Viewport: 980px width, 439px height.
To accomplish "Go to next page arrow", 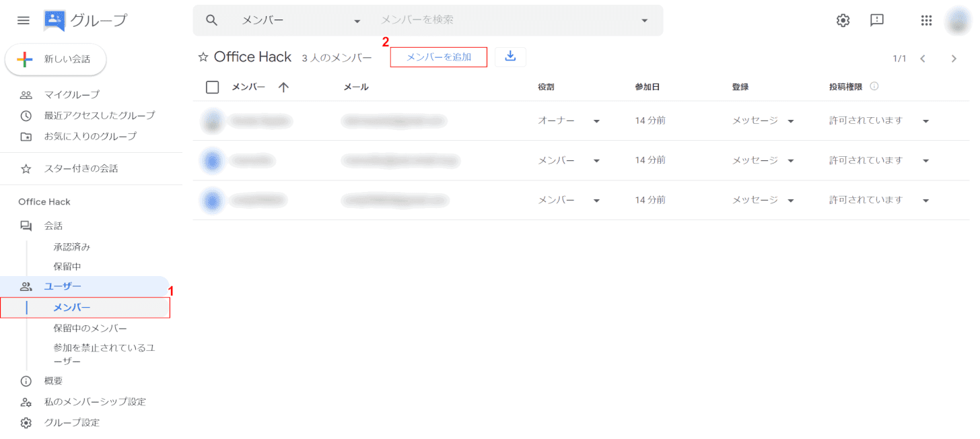I will pos(954,59).
